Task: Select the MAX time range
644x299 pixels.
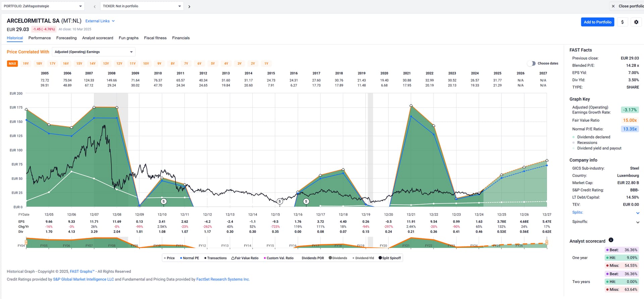Action: point(12,63)
